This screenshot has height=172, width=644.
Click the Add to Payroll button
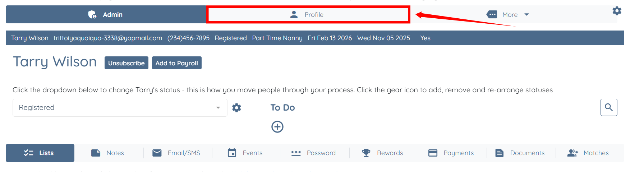tap(177, 63)
